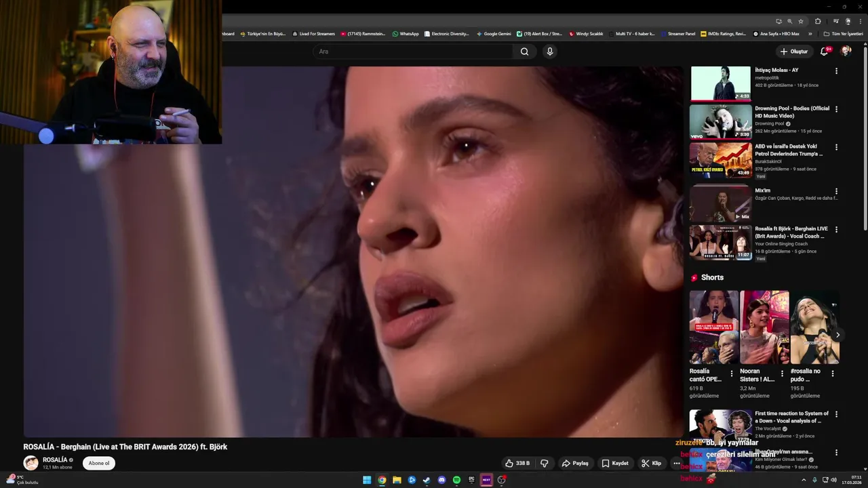Open OBS Studio from the taskbar
This screenshot has height=488, width=868.
coord(501,480)
